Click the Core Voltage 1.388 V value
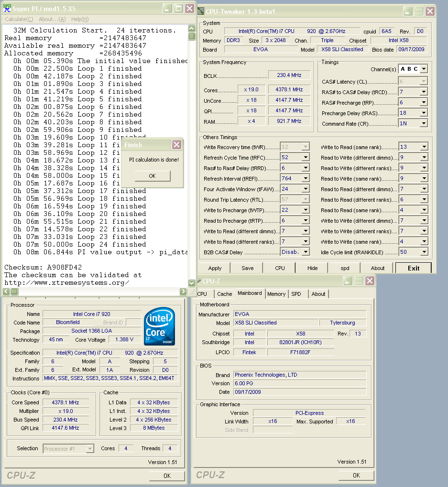 124,339
